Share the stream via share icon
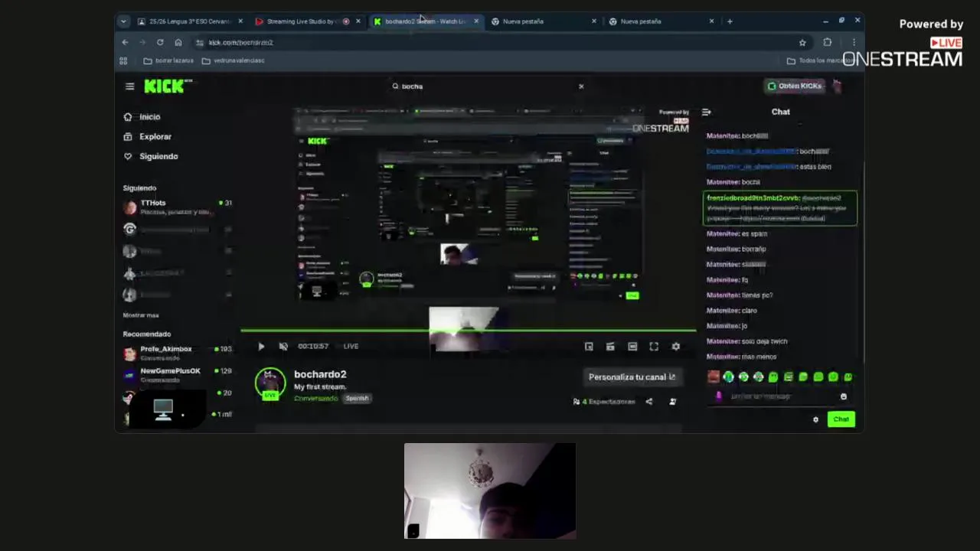The width and height of the screenshot is (980, 551). 648,402
